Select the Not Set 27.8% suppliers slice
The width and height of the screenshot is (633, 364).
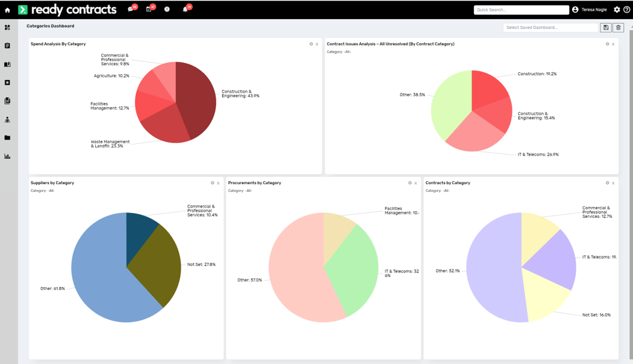click(157, 266)
